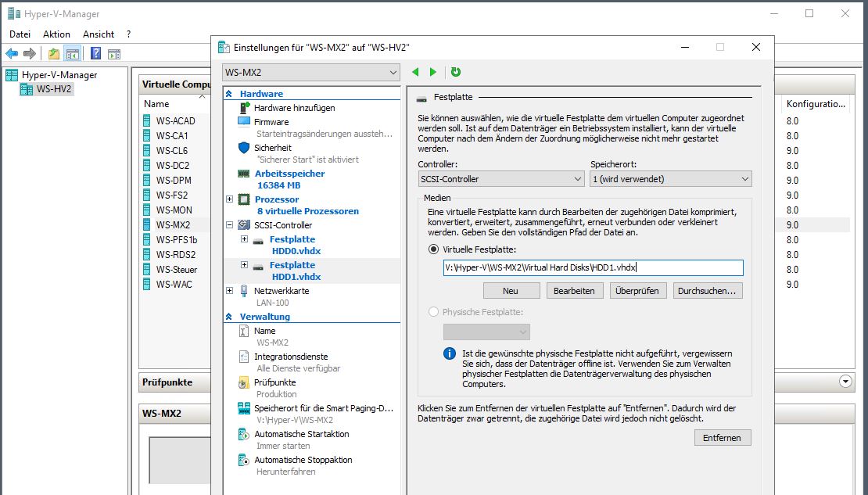Click the Überprüfen button
The height and width of the screenshot is (495, 868).
(637, 291)
